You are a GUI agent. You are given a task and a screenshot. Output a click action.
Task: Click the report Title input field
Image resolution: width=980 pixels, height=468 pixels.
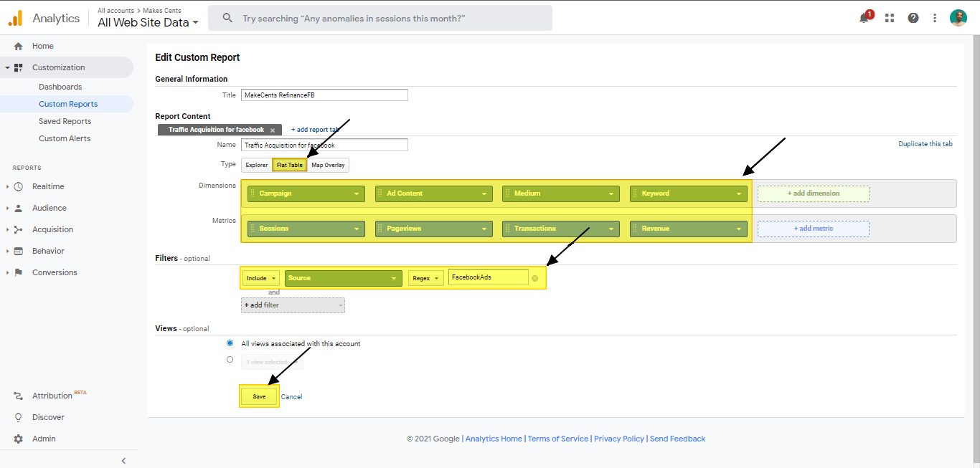pos(324,95)
